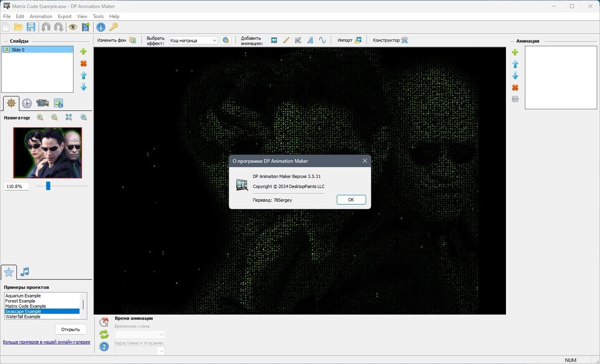Create a new project with the blank page icon
This screenshot has width=600, height=364.
point(5,27)
